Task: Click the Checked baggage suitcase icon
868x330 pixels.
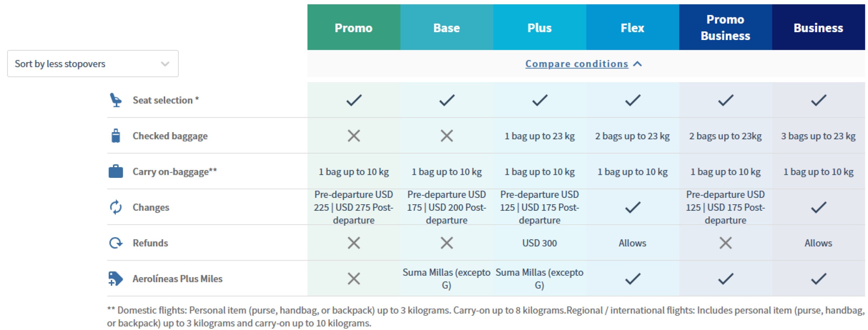Action: coord(116,136)
